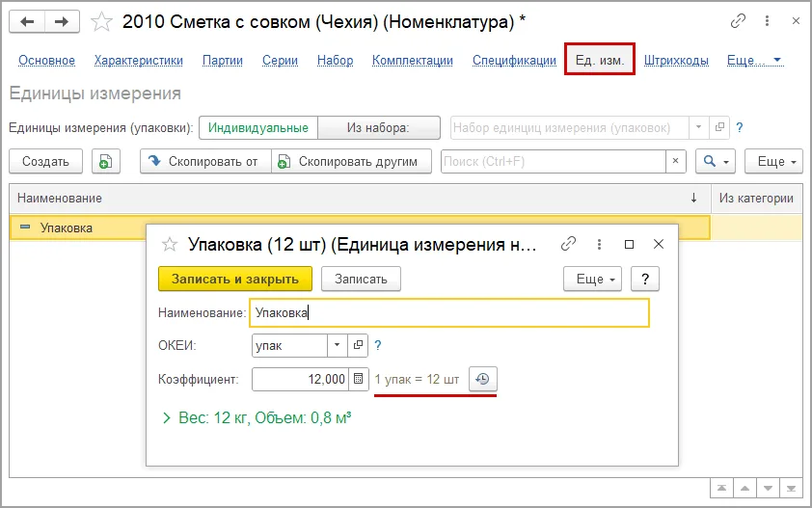Open the Штрихкоды tab
812x508 pixels.
tap(676, 61)
